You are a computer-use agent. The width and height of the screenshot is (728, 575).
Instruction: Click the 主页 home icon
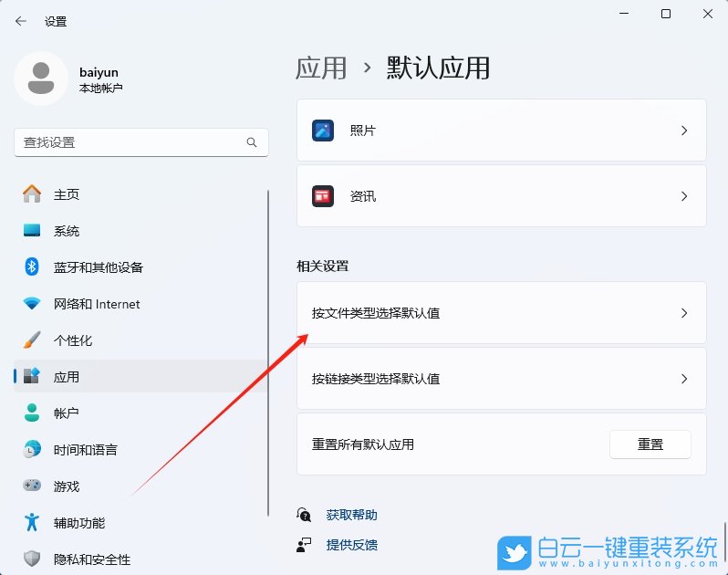pos(32,193)
